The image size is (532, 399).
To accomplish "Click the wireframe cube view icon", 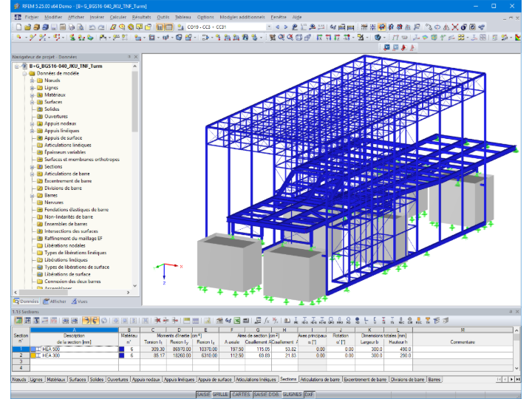I will tap(299, 38).
